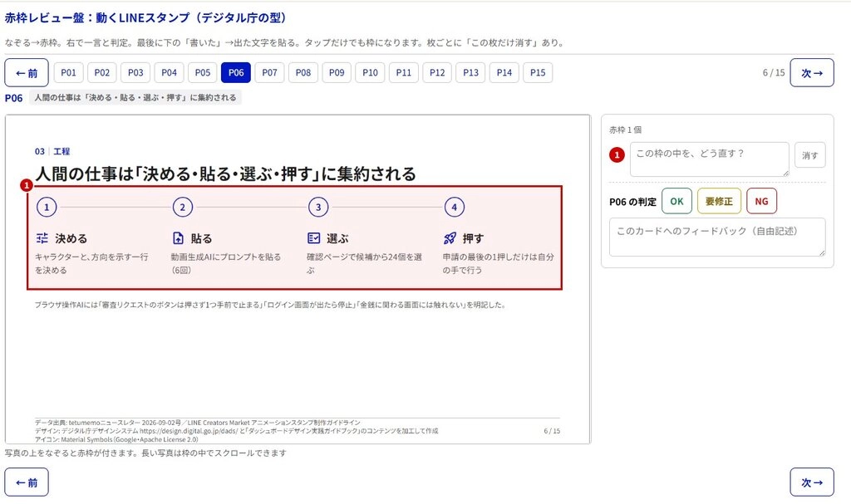The height and width of the screenshot is (504, 851).
Task: Focus the card feedback free-text area
Action: click(717, 237)
